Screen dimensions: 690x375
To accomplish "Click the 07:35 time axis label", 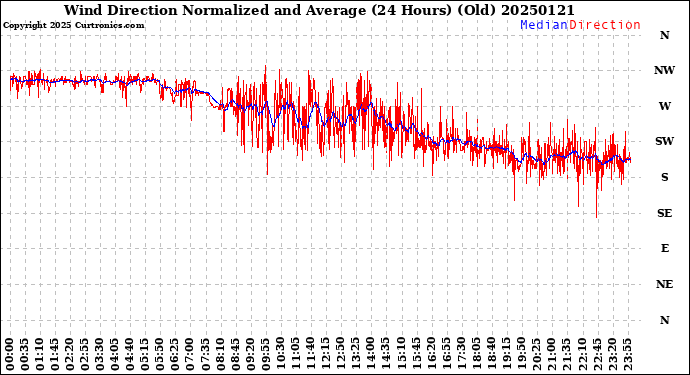I will pyautogui.click(x=205, y=354).
